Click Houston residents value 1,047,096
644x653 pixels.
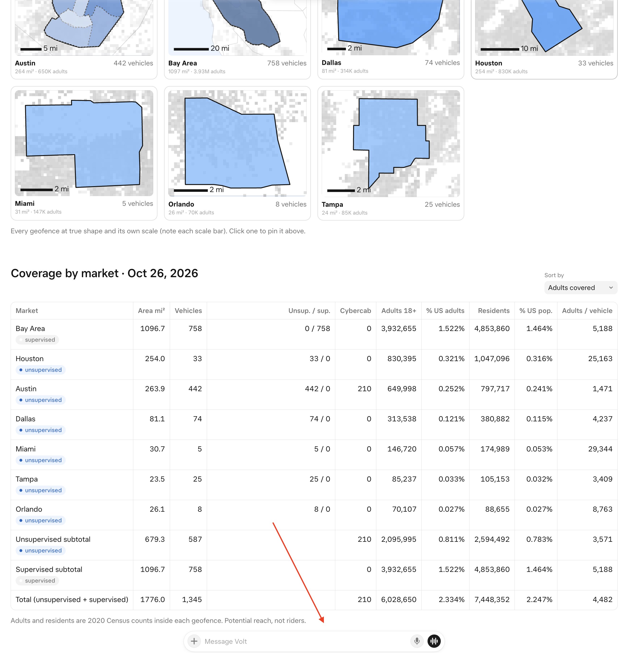tap(492, 359)
